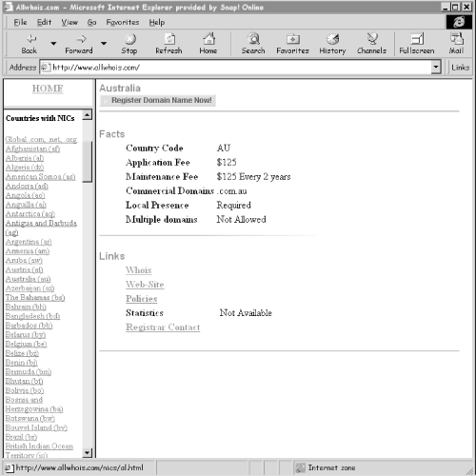Open the Favorites menu
476x476 pixels.
tap(123, 22)
